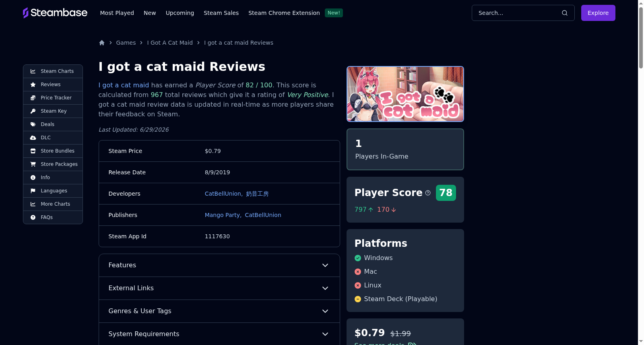The image size is (644, 345).
Task: Click the FAQs question mark icon
Action: pyautogui.click(x=33, y=217)
